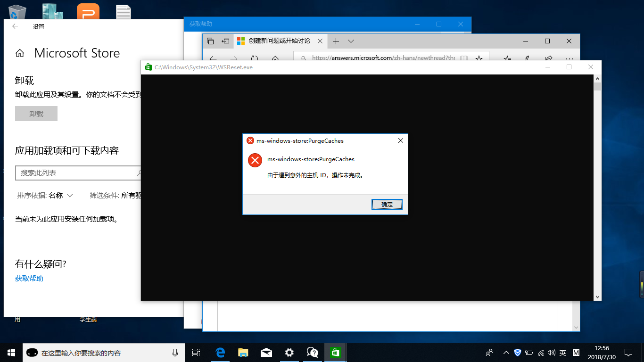644x362 pixels.
Task: Maximize the WSReset.exe console window
Action: [569, 67]
